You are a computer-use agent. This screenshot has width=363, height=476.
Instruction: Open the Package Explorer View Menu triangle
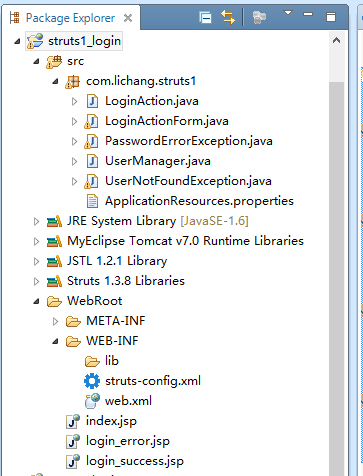(288, 13)
